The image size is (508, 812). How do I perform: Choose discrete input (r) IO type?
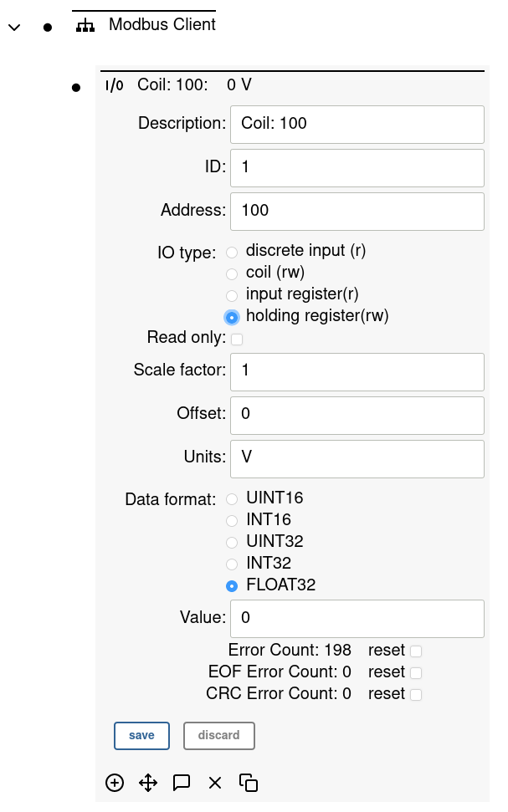coord(232,252)
